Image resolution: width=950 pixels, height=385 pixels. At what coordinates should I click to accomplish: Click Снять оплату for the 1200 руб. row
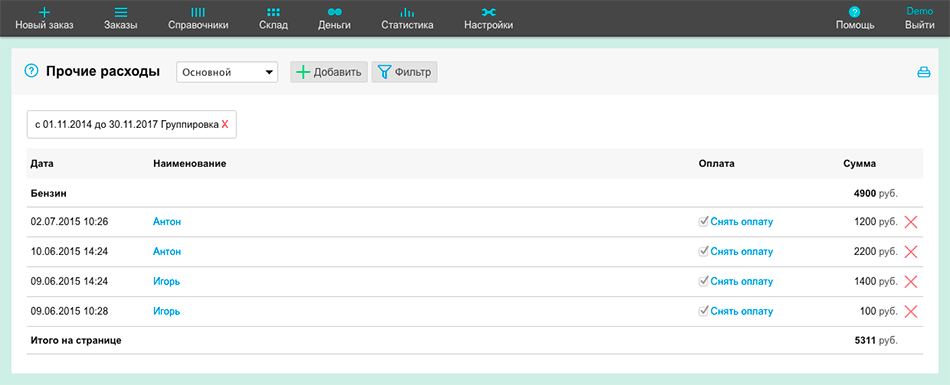(742, 222)
